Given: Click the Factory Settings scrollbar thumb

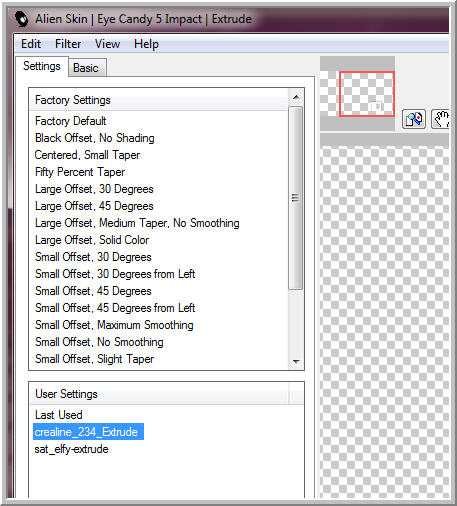Looking at the screenshot, I should pyautogui.click(x=295, y=198).
